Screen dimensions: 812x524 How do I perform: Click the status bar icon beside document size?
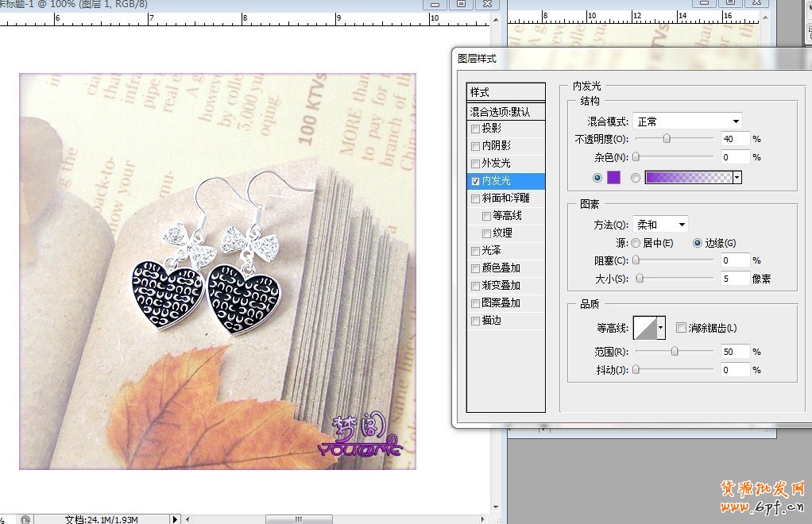[x=25, y=519]
